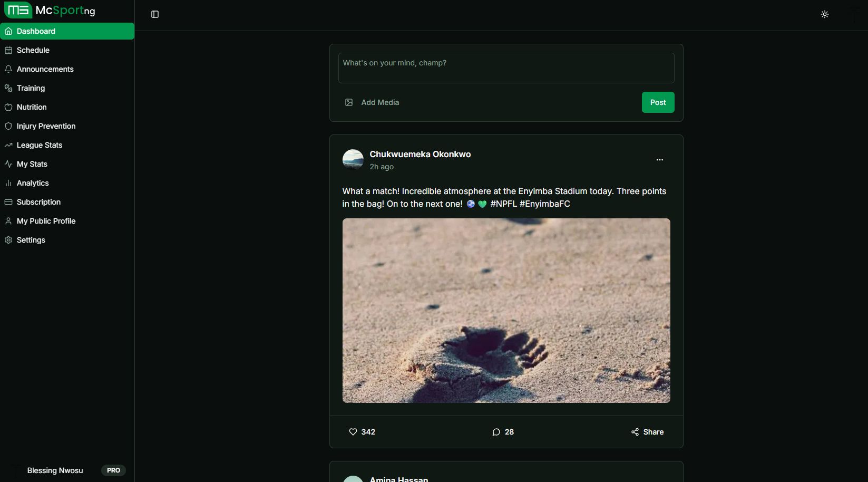Collapse the sidebar using the panel toggle
Screen dimensions: 868x482
pyautogui.click(x=154, y=14)
